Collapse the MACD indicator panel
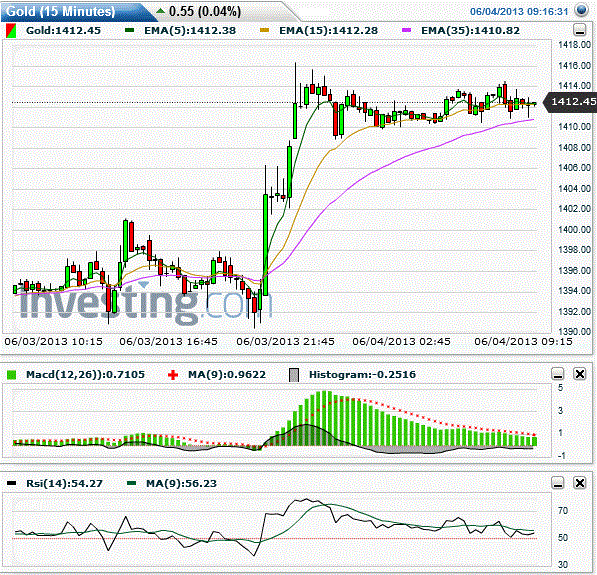The width and height of the screenshot is (597, 575). (558, 374)
